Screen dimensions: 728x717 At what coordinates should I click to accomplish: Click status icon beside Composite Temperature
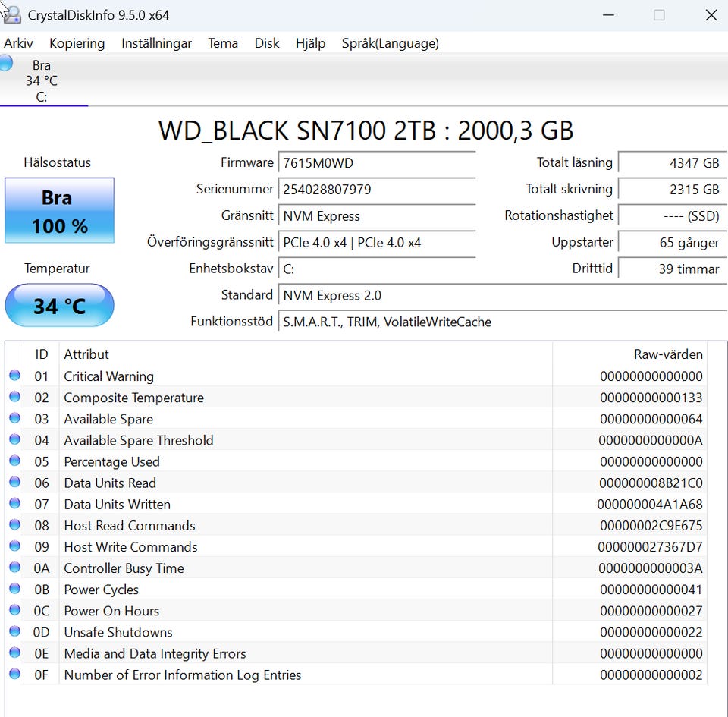(x=14, y=398)
